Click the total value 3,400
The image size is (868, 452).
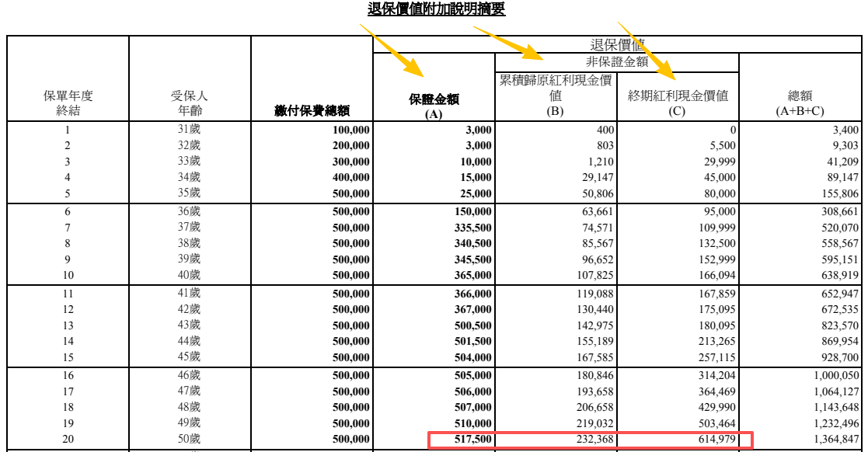[x=846, y=130]
